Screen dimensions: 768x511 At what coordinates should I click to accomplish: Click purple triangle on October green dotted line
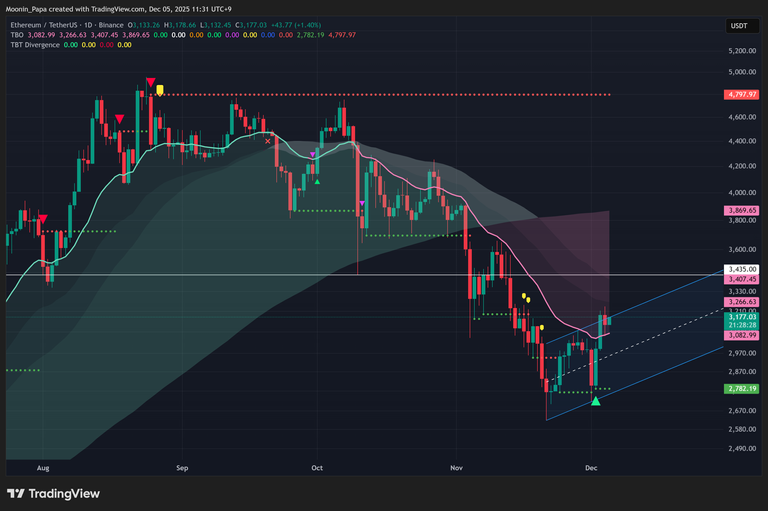click(x=362, y=204)
